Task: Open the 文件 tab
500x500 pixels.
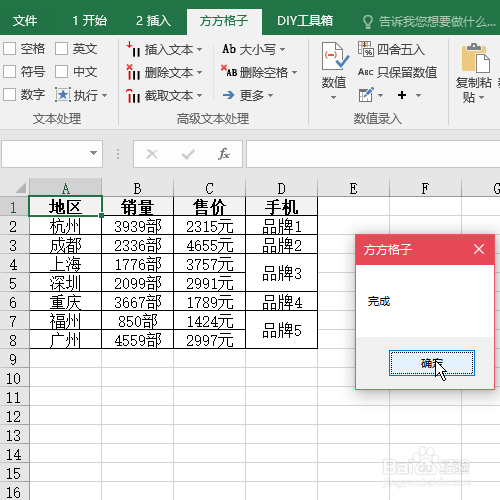Action: (x=25, y=21)
